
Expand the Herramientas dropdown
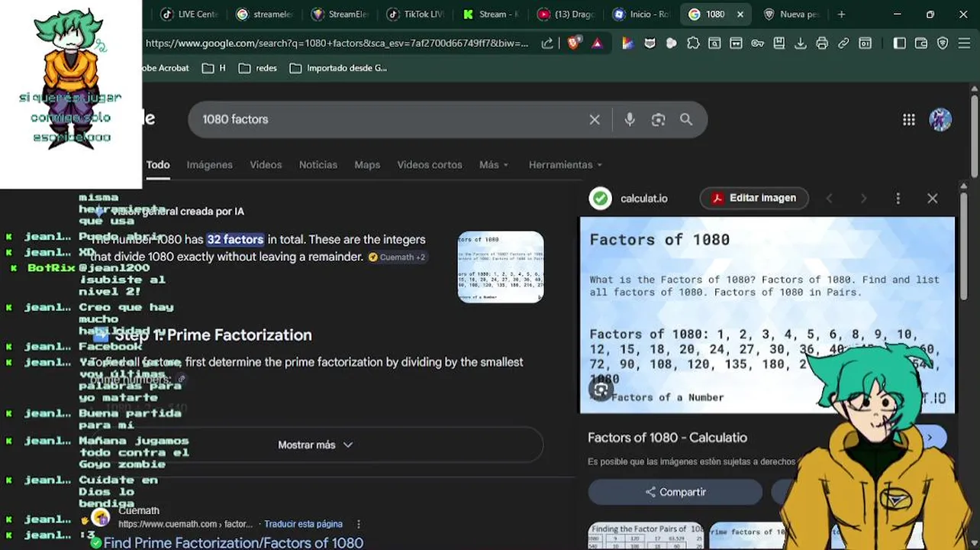(x=566, y=164)
